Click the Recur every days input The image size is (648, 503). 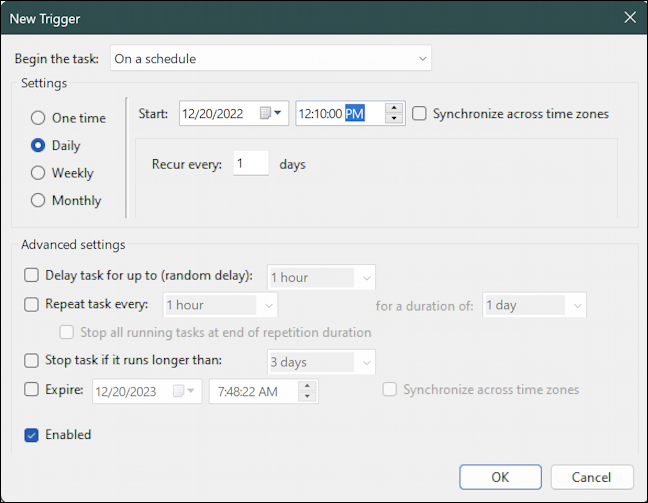[251, 164]
